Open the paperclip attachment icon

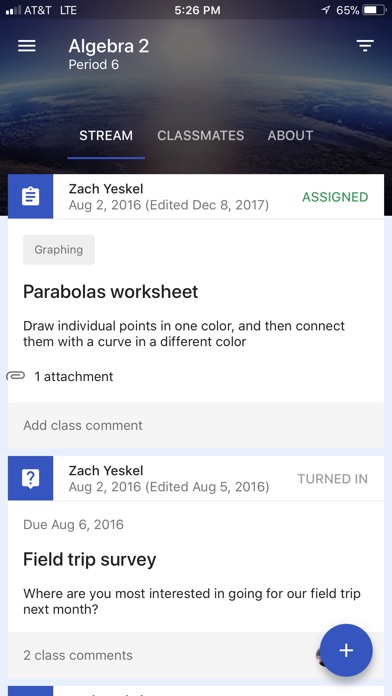16,376
